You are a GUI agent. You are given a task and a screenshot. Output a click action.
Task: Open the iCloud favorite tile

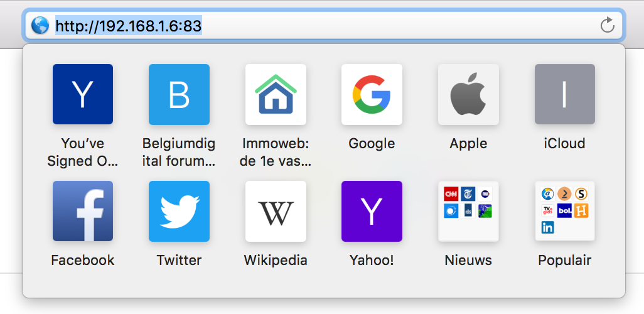pos(565,94)
